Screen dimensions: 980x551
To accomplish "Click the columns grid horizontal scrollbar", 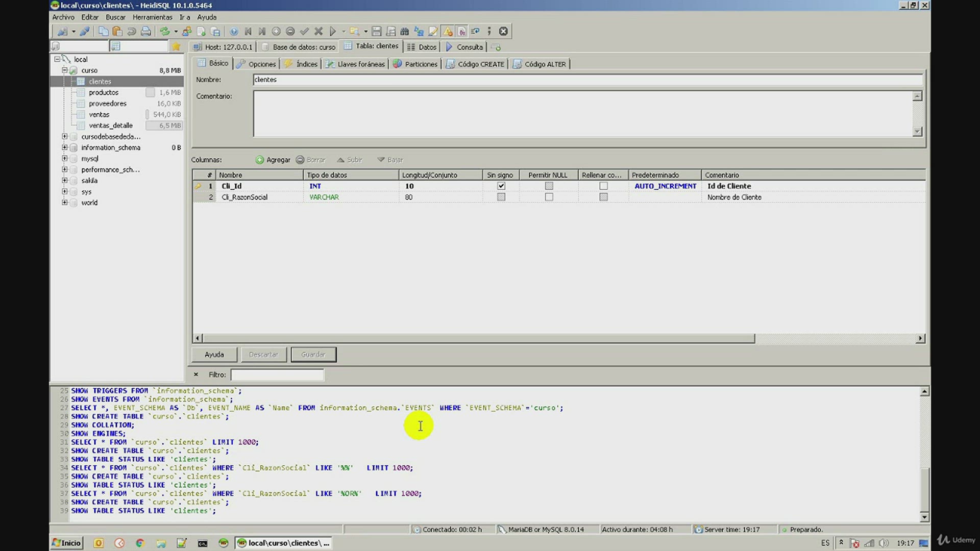I will 478,338.
